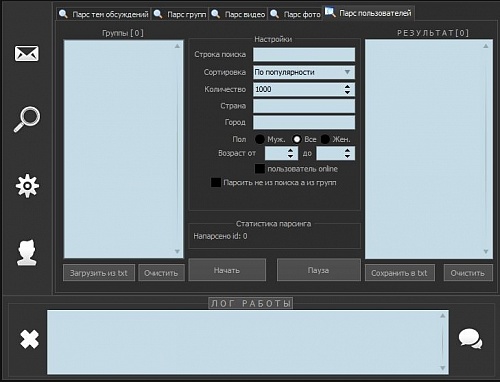
Task: Enable Парсить не из поиска а из групп
Action: pos(216,183)
